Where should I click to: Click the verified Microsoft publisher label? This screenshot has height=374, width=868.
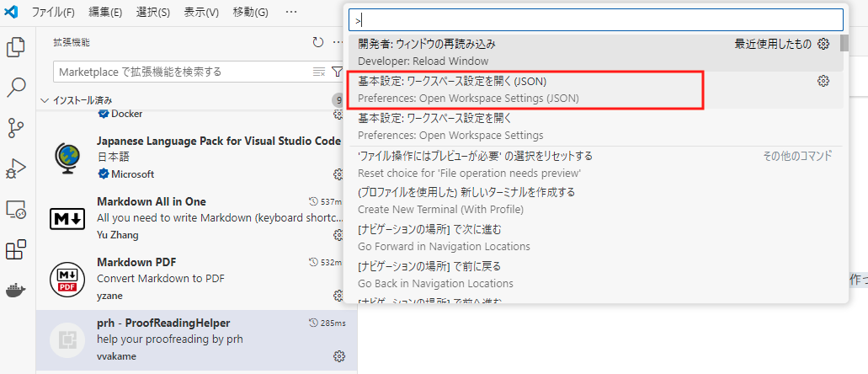(x=126, y=174)
